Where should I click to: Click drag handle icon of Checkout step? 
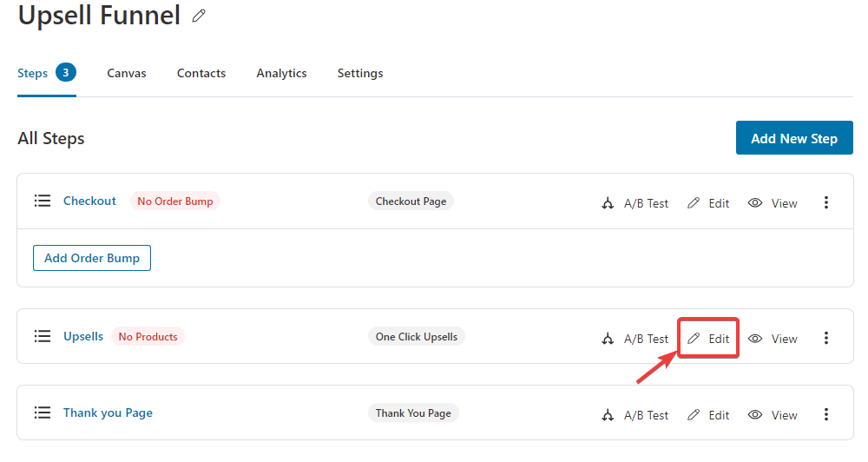pos(43,201)
